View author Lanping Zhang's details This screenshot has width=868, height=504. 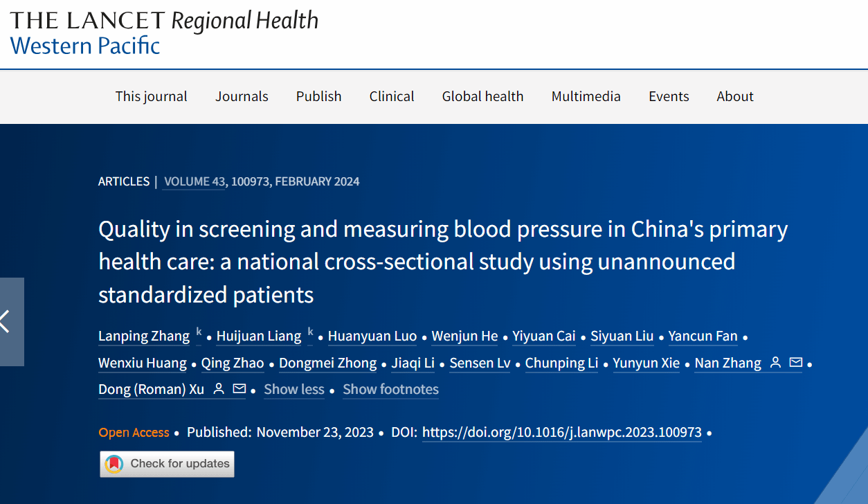click(x=144, y=336)
